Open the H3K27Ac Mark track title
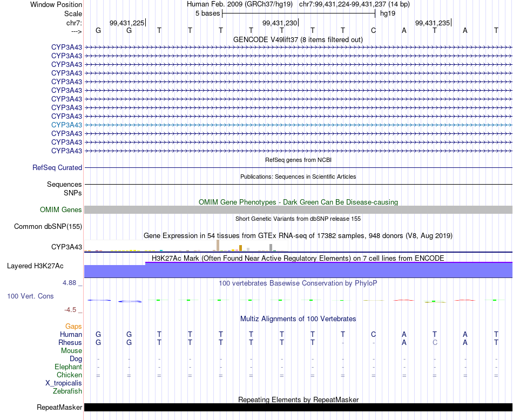 point(298,258)
